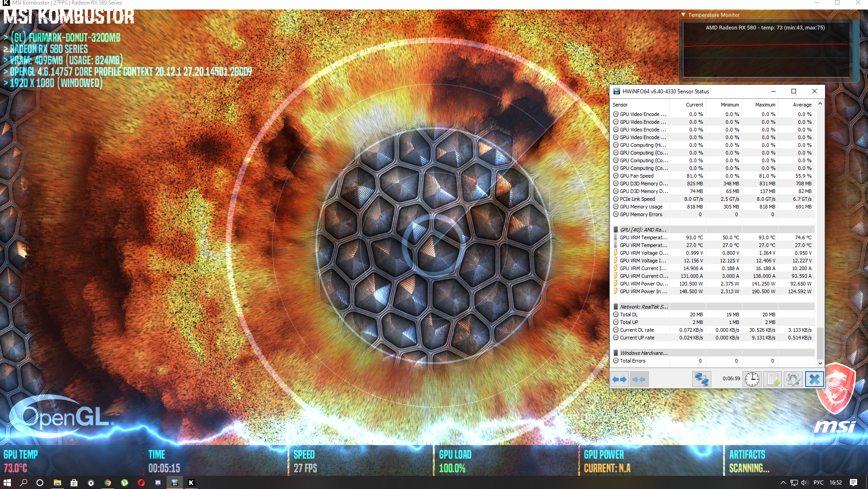Select the Current DL rate row label
The height and width of the screenshot is (489, 868).
[x=637, y=330]
